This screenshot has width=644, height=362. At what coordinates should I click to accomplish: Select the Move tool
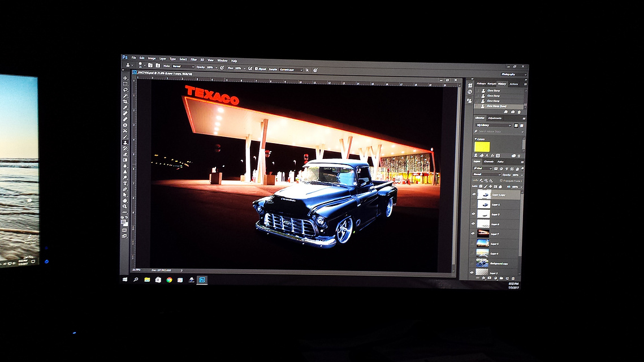tap(126, 78)
